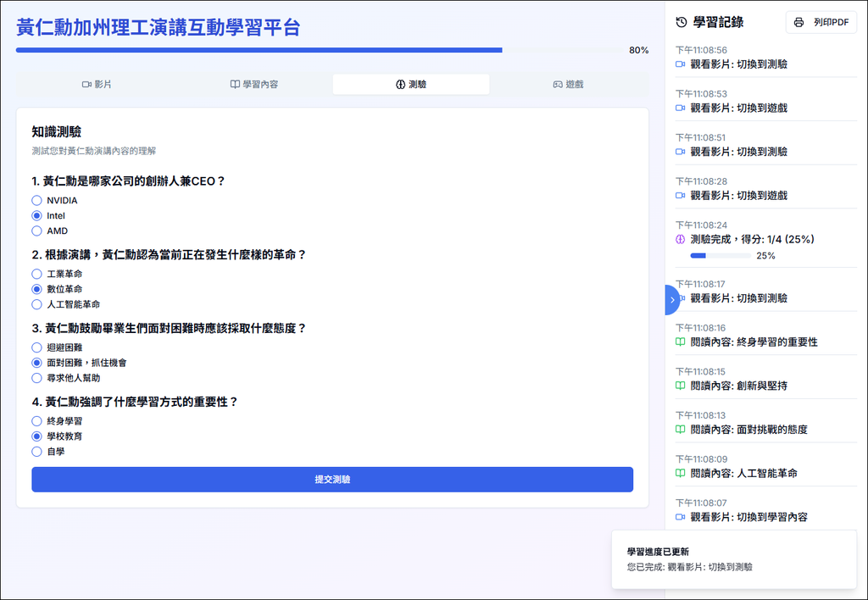Select the NVIDIA answer option
868x600 pixels.
(36, 200)
